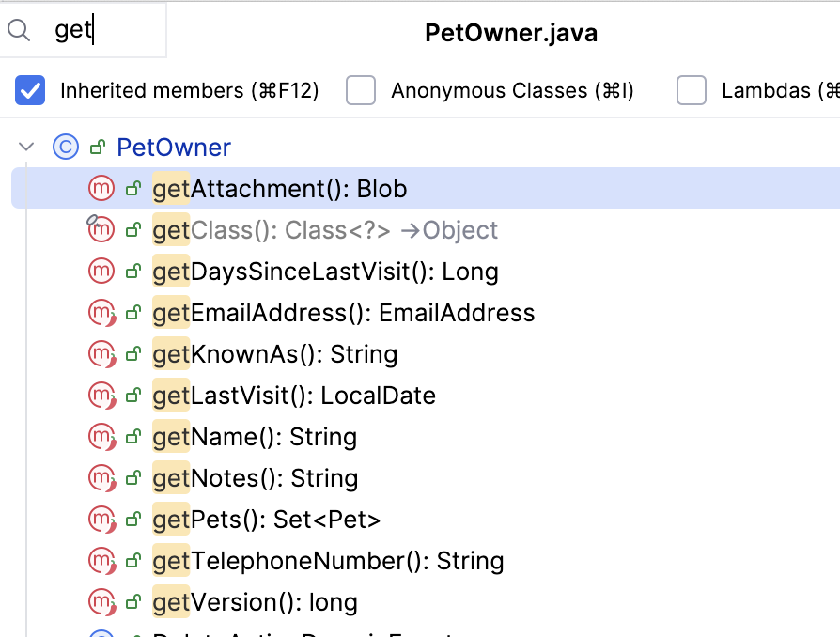Enable Lambdas checkbox

point(691,90)
